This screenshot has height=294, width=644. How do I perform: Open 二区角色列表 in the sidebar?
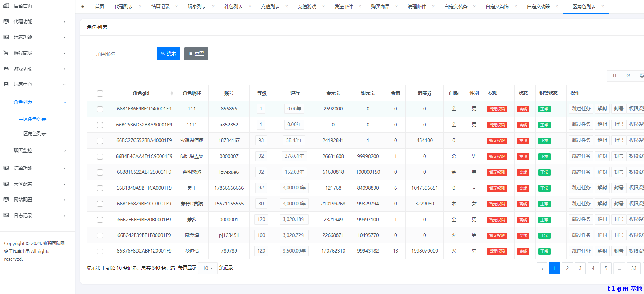32,133
